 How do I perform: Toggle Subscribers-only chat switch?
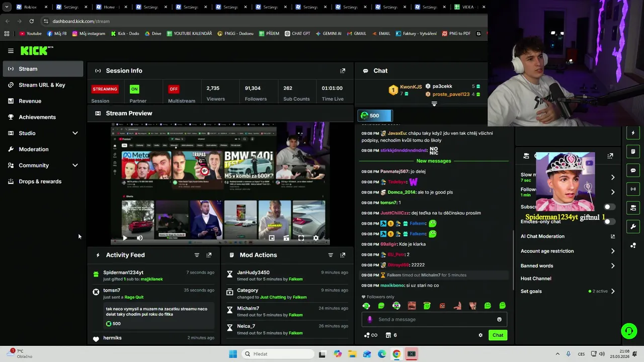[609, 207]
